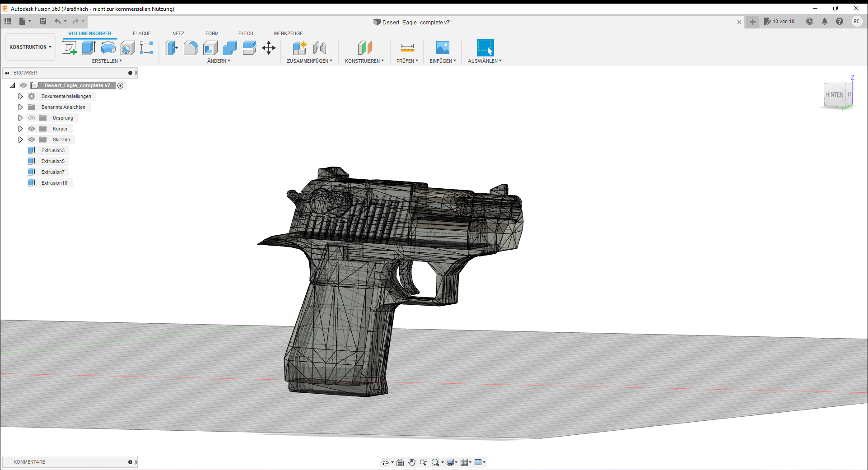
Task: Apply the Fillet tool
Action: pyautogui.click(x=191, y=47)
